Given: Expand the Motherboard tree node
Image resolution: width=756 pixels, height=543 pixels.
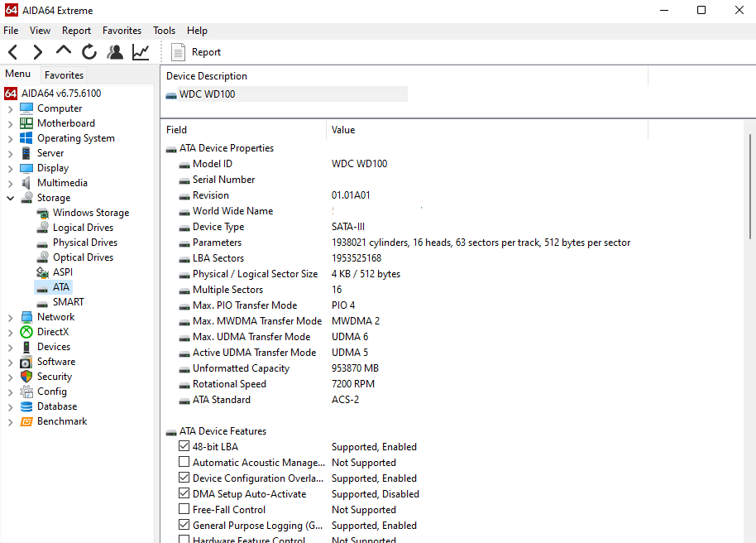Looking at the screenshot, I should (10, 124).
